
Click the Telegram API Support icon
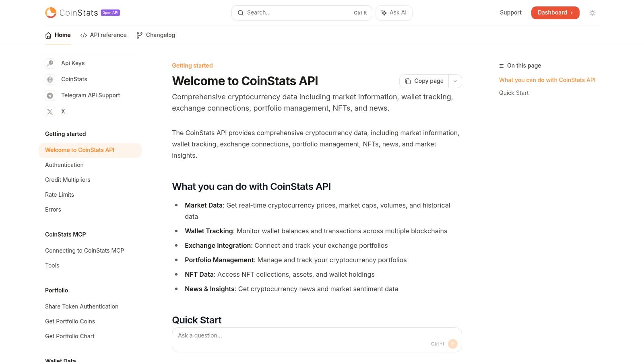pyautogui.click(x=50, y=95)
